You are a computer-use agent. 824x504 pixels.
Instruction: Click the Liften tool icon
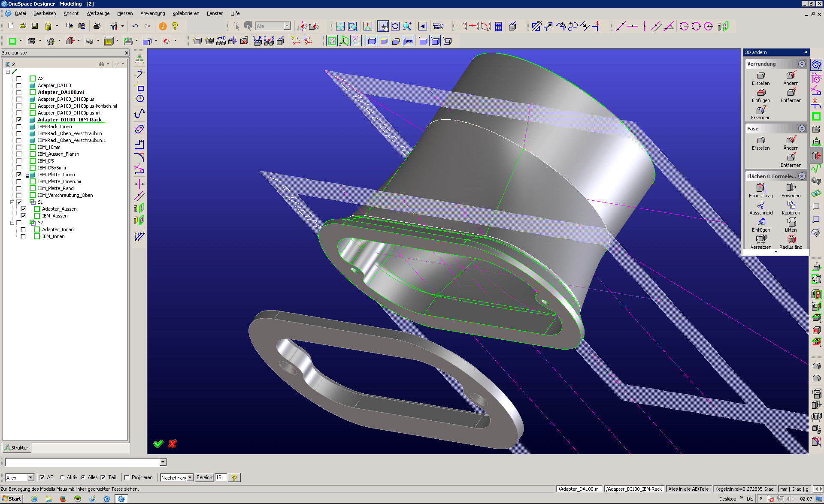(x=791, y=222)
